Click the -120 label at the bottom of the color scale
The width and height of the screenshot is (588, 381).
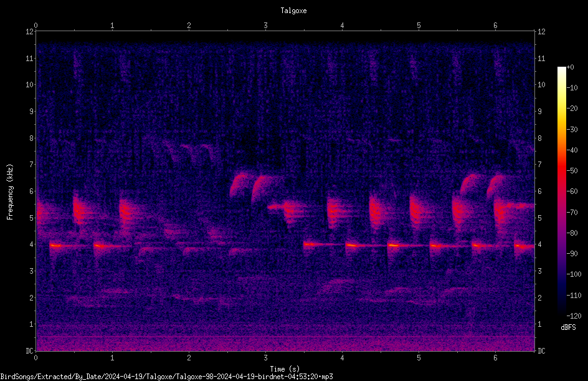(574, 316)
